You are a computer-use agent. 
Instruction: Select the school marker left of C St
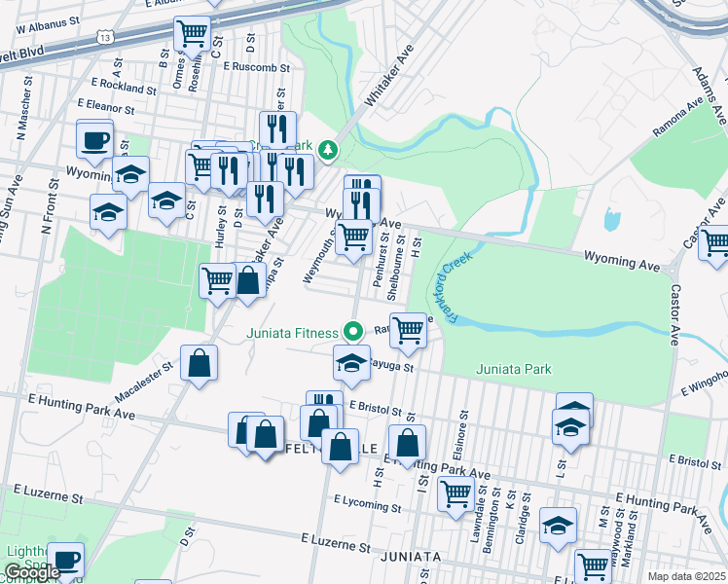[x=167, y=202]
